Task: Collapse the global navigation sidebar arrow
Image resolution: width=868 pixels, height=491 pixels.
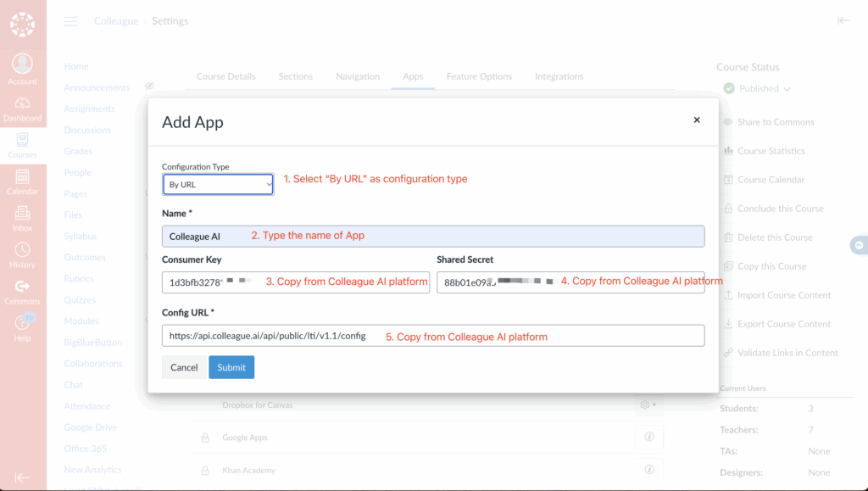Action: 22,477
